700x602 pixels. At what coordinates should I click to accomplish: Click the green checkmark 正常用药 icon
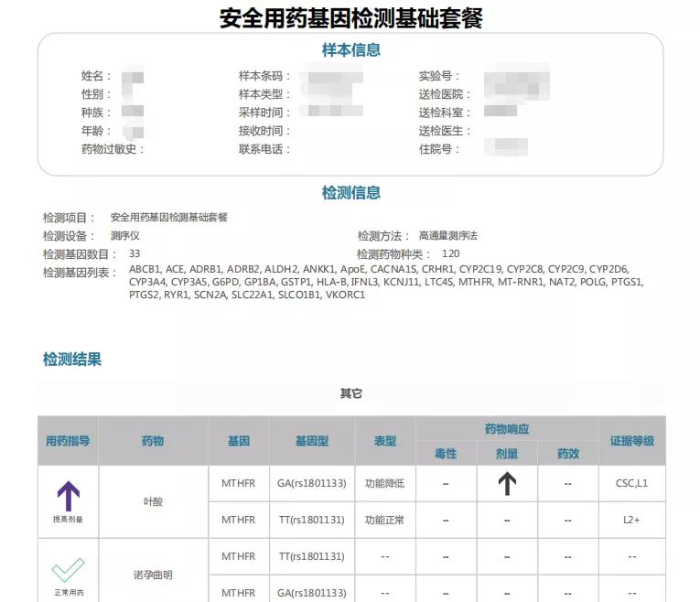[x=68, y=570]
